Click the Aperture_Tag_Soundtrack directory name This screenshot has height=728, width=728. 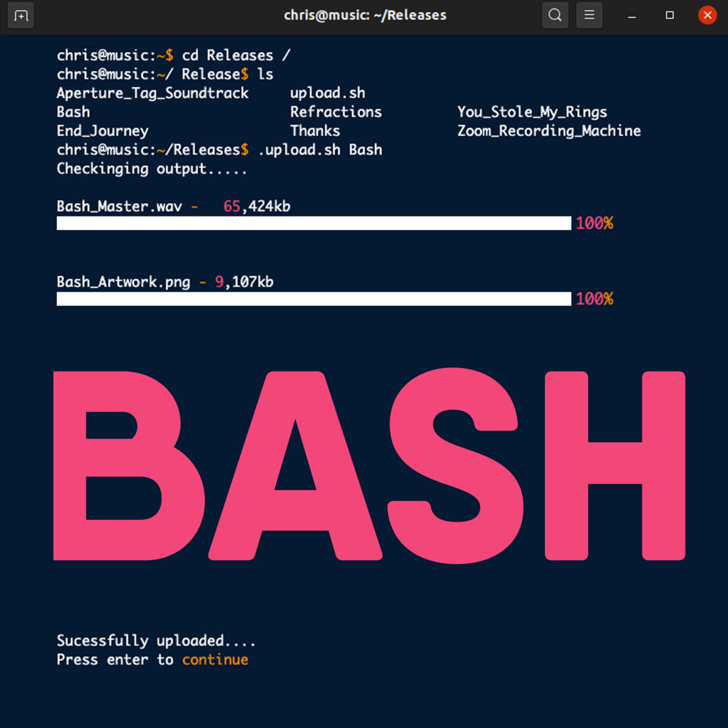(152, 93)
